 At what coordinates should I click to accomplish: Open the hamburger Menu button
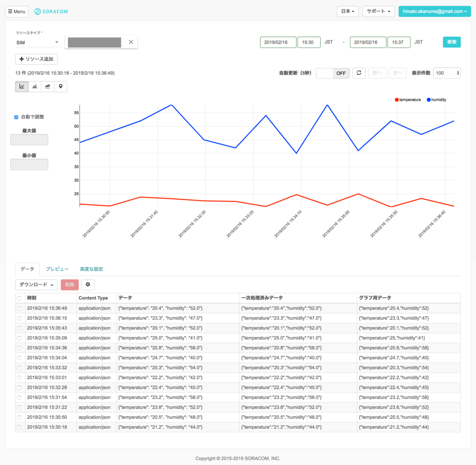17,12
